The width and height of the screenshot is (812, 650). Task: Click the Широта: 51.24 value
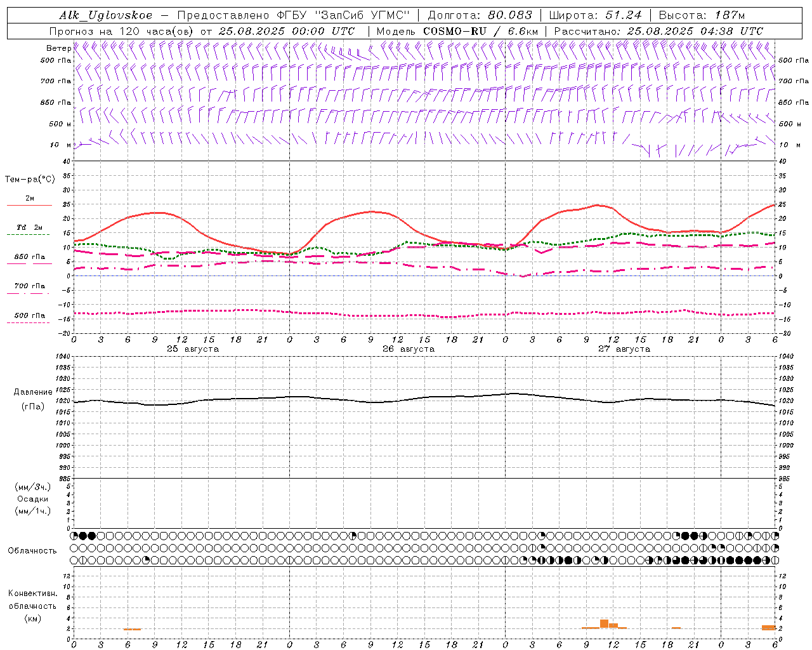click(595, 15)
